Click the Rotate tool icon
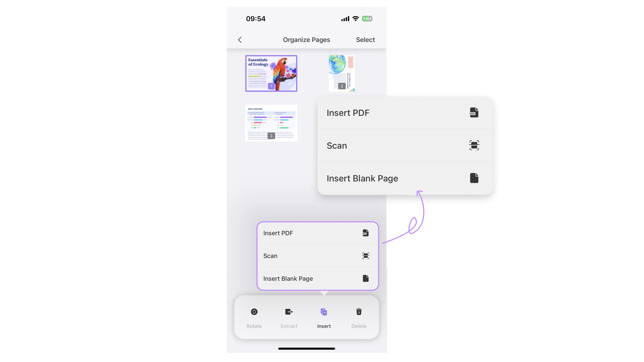Screen dimensions: 644x362 coord(254,312)
